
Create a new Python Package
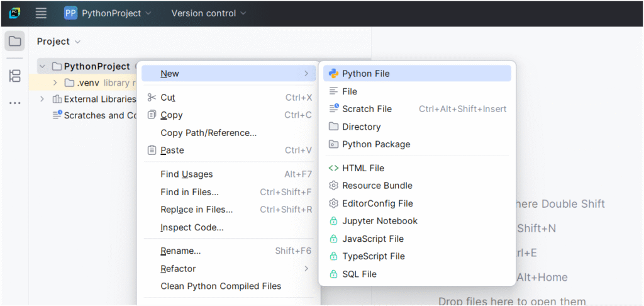click(x=418, y=144)
